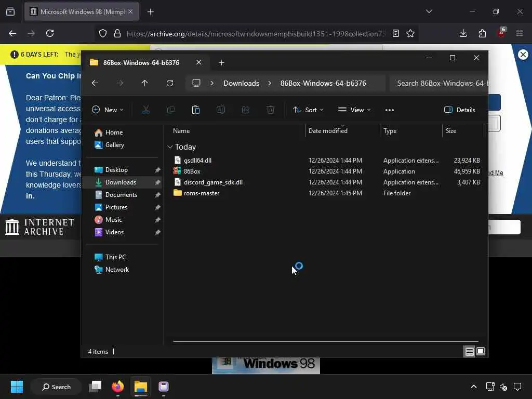Close the 86Box-Windows-64-b6376 Explorer tab
The width and height of the screenshot is (532, 399).
[x=199, y=62]
